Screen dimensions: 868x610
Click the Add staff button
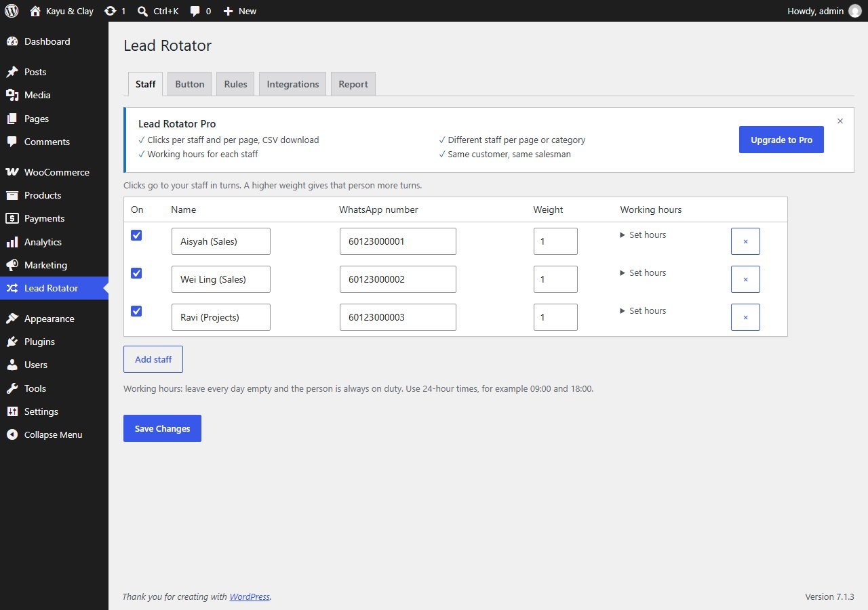click(153, 359)
